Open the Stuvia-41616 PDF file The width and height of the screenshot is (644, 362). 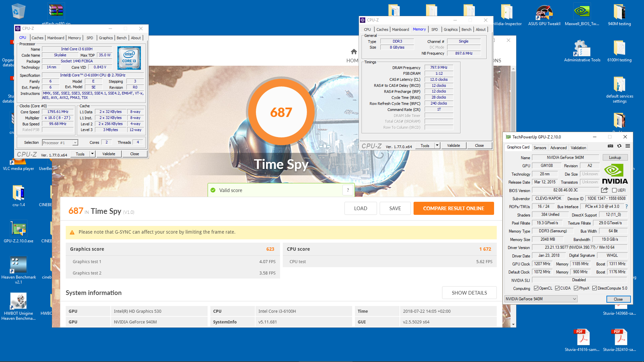(582, 340)
